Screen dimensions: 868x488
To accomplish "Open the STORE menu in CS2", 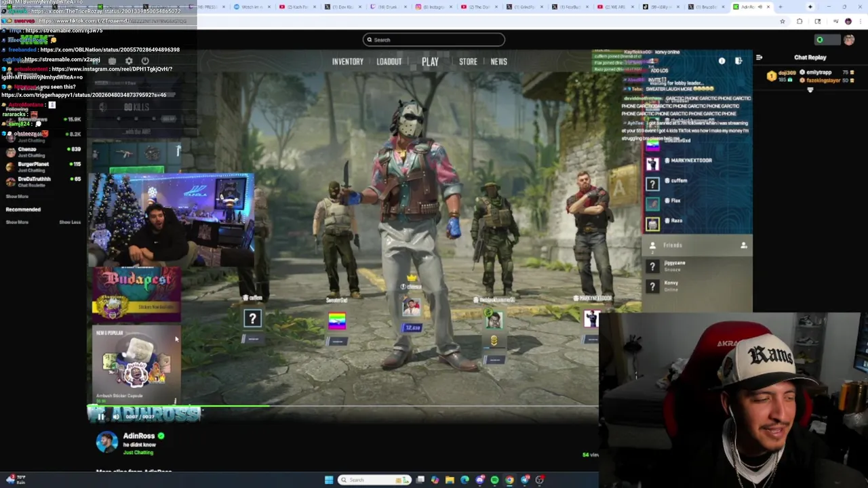I will click(x=468, y=62).
